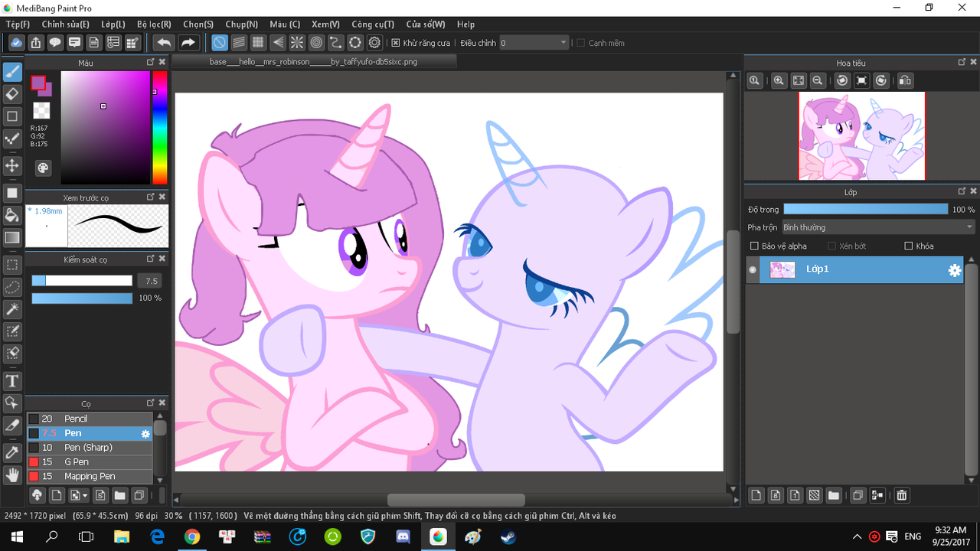Open the Cửa sổ(W) menu
The width and height of the screenshot is (980, 551).
pyautogui.click(x=426, y=24)
